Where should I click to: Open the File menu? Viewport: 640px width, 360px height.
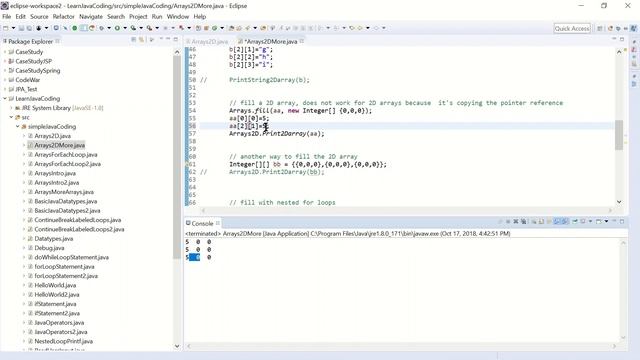7,17
